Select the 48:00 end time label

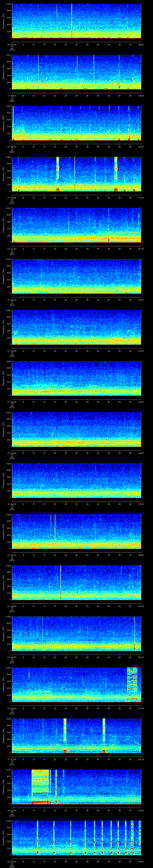(x=141, y=555)
